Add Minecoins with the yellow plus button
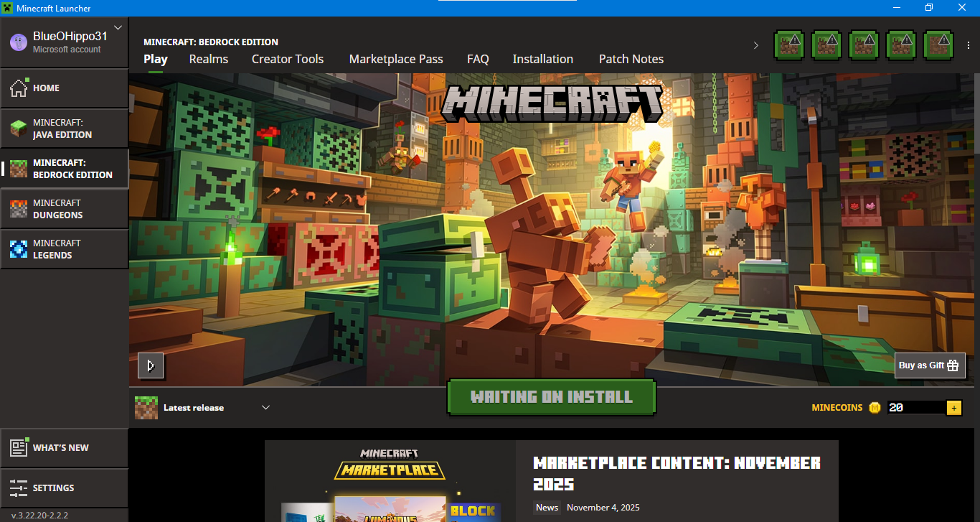 tap(954, 408)
